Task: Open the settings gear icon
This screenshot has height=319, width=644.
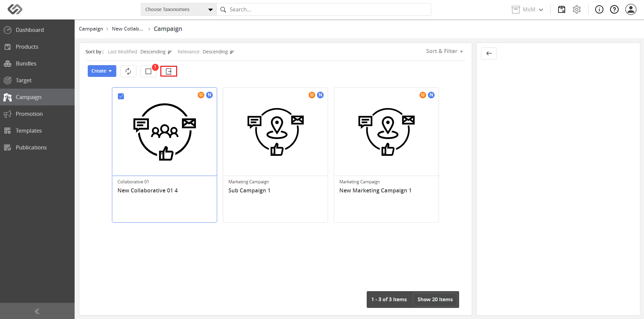Action: pyautogui.click(x=577, y=9)
